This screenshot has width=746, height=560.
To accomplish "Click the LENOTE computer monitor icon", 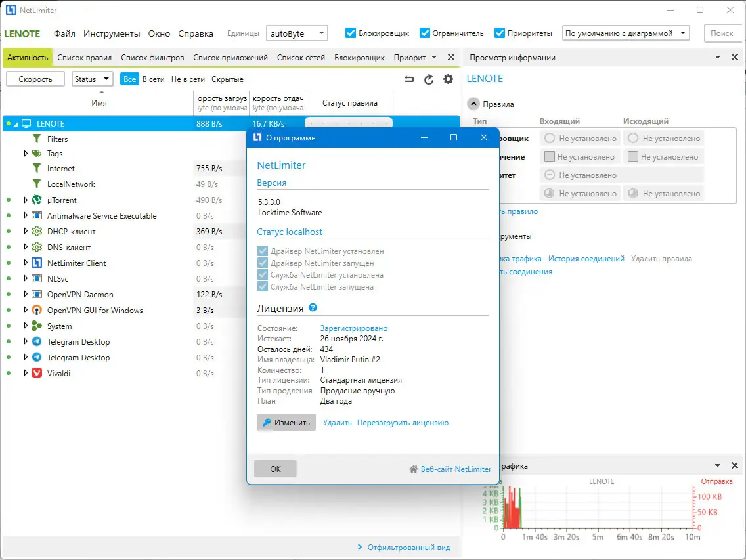I will coord(26,123).
